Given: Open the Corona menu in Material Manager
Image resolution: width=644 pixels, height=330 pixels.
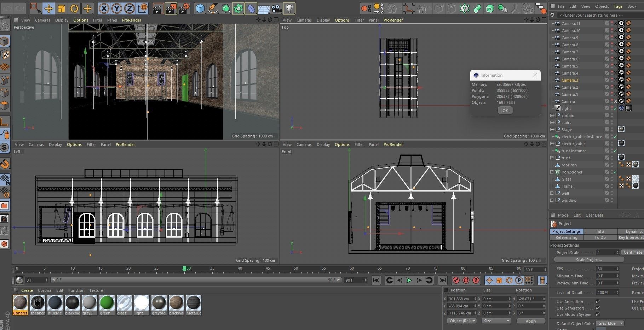Looking at the screenshot, I should (x=45, y=290).
